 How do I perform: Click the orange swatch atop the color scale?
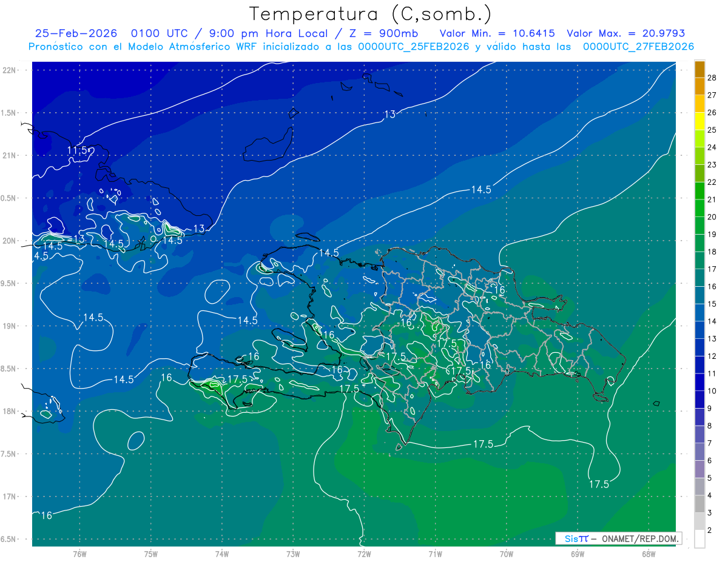699,70
